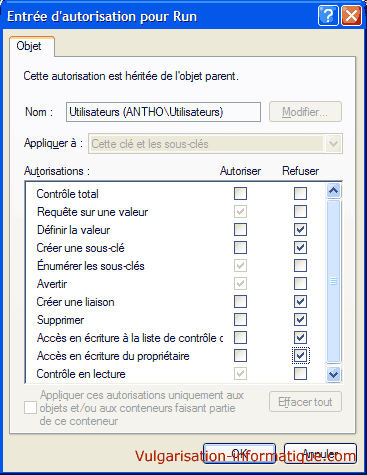Check Autoriser for Supprimer

pos(240,320)
